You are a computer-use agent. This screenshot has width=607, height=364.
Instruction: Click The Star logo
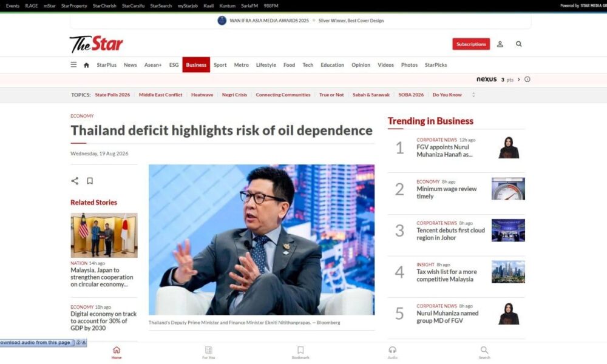pos(97,44)
